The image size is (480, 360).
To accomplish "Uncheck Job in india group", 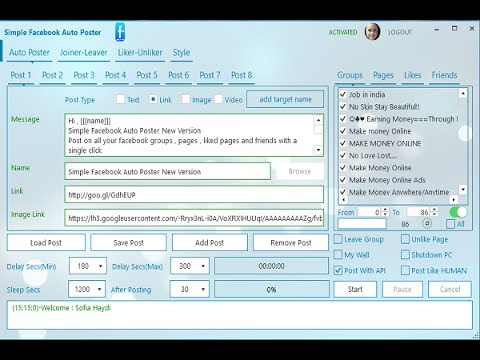I will coord(343,94).
